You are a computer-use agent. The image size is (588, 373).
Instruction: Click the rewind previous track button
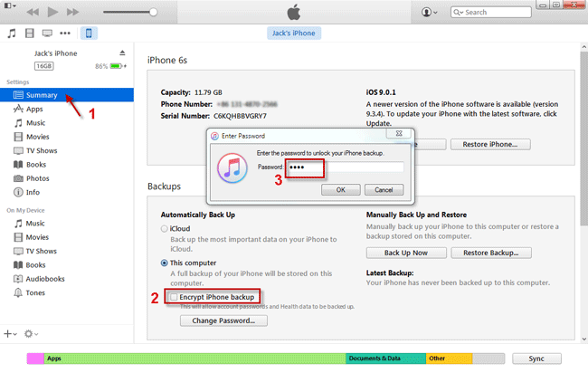pos(33,12)
